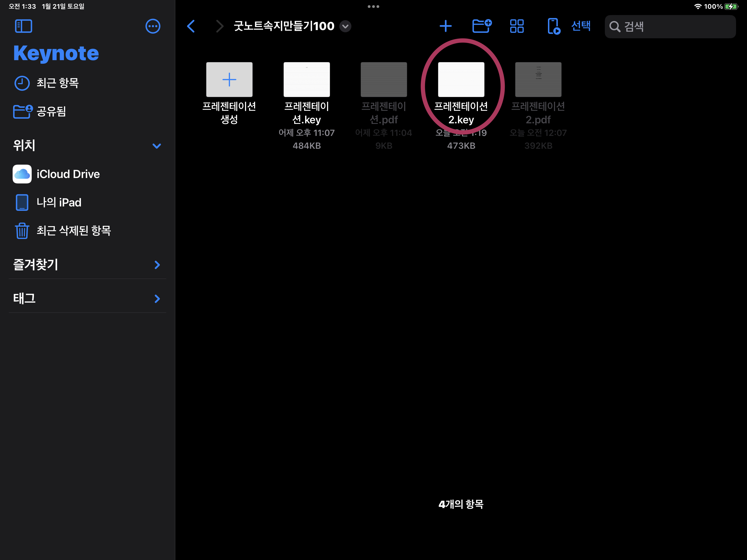Image resolution: width=747 pixels, height=560 pixels.
Task: Open the sidebar more options ellipsis
Action: [153, 26]
